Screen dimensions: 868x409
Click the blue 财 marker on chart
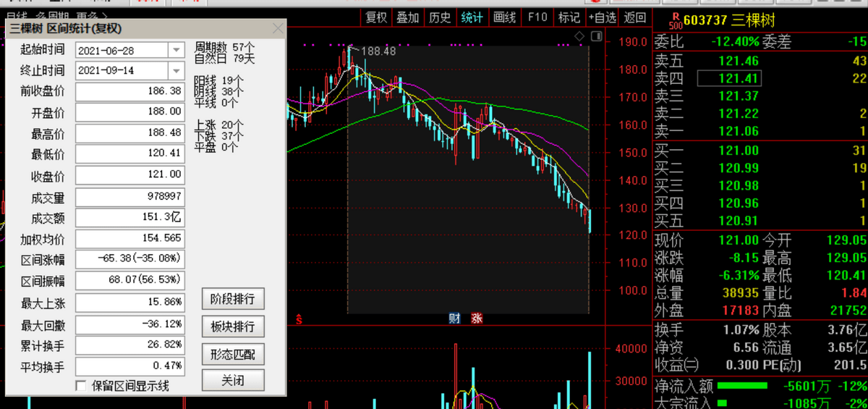click(455, 319)
